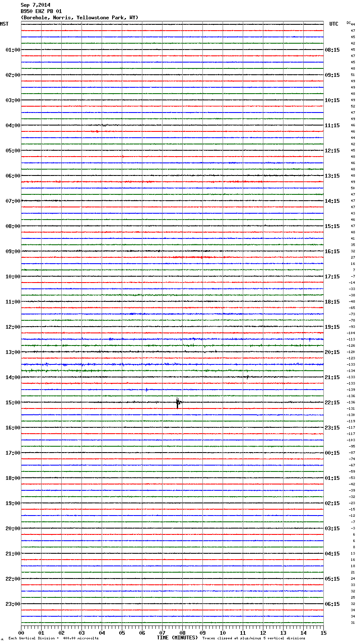Click minute-axis tick label '12'
Screen dimensions: 357x644
pos(263,633)
